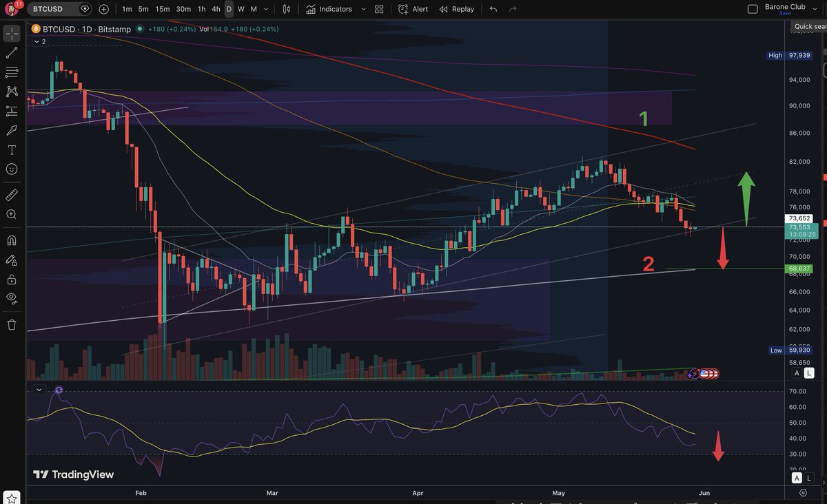Open user profile avatar menu
The height and width of the screenshot is (504, 827).
(12, 9)
